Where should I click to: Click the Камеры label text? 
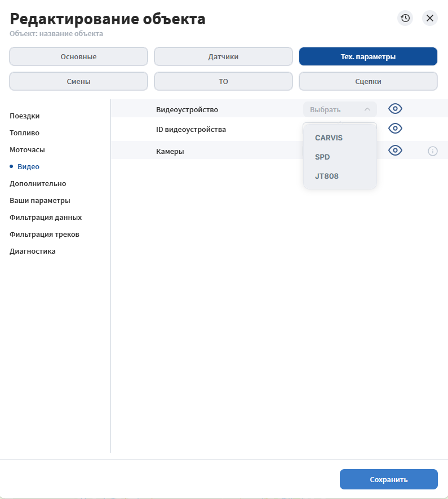170,151
